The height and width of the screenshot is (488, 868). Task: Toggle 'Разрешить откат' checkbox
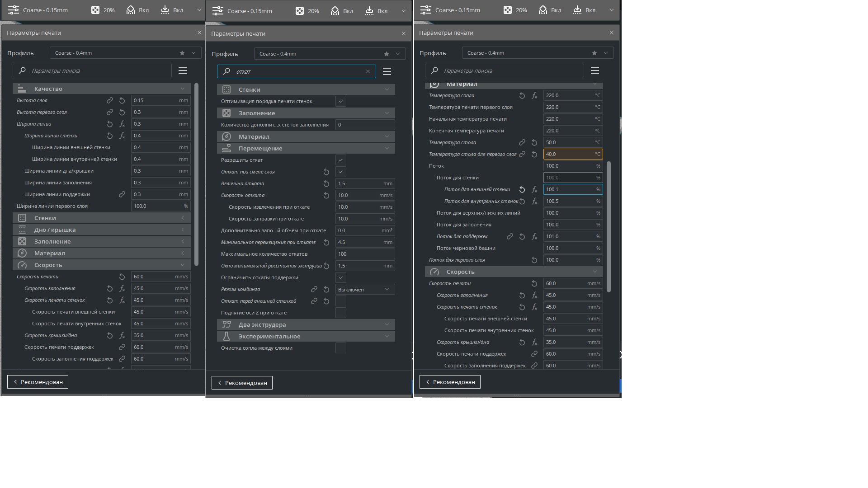[x=341, y=160]
